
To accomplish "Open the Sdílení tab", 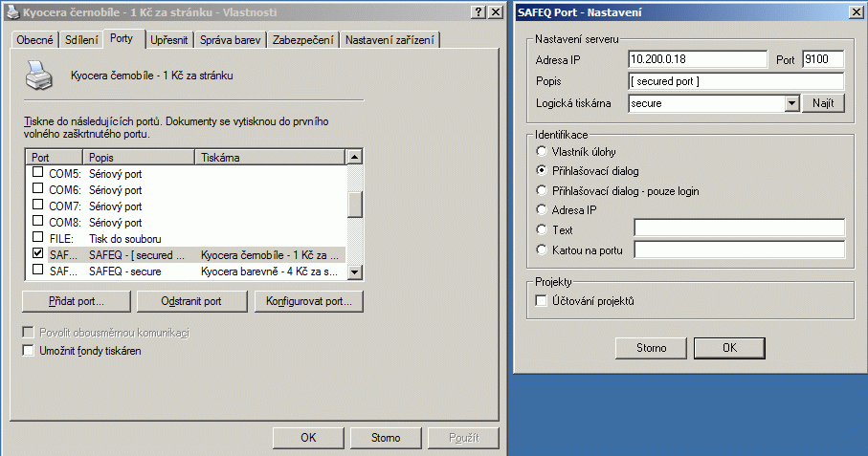I will tap(81, 40).
